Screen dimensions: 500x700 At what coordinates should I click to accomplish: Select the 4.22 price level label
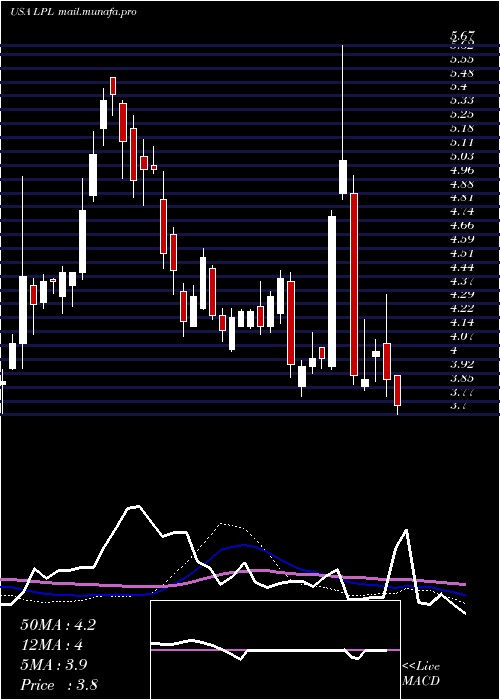click(x=462, y=308)
